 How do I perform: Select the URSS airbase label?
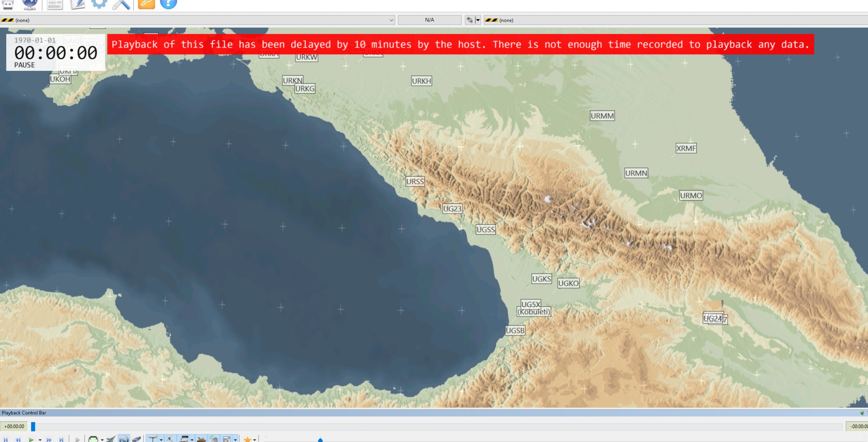click(x=415, y=181)
